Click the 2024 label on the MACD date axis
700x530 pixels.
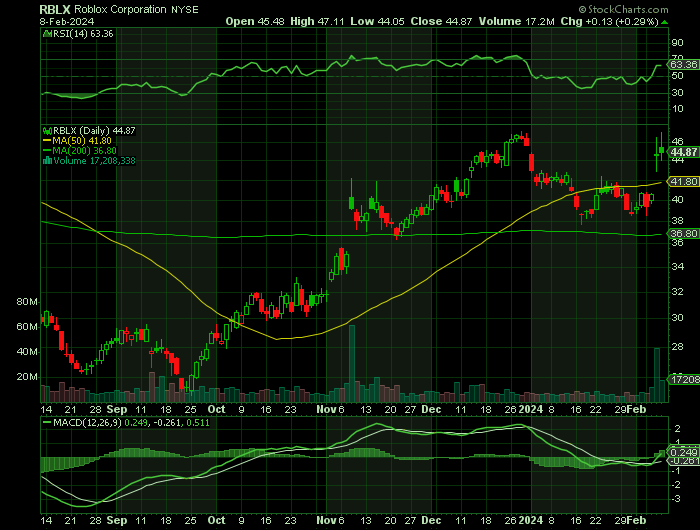click(x=530, y=520)
